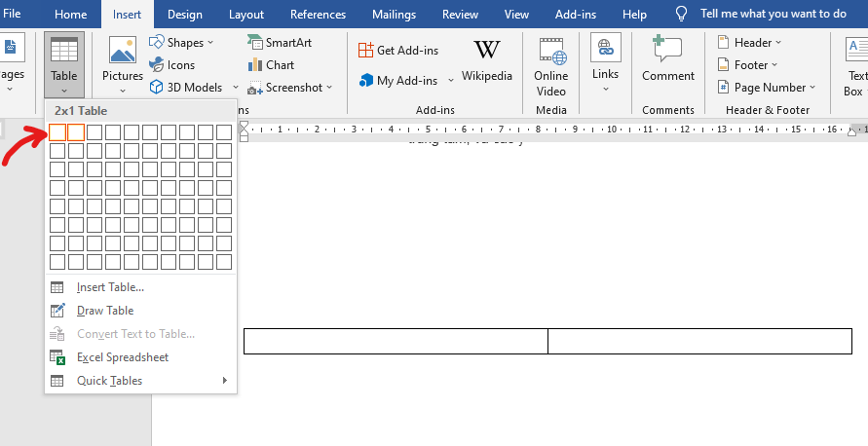The width and height of the screenshot is (868, 446).
Task: Choose Insert Table... from the menu
Action: [x=110, y=287]
